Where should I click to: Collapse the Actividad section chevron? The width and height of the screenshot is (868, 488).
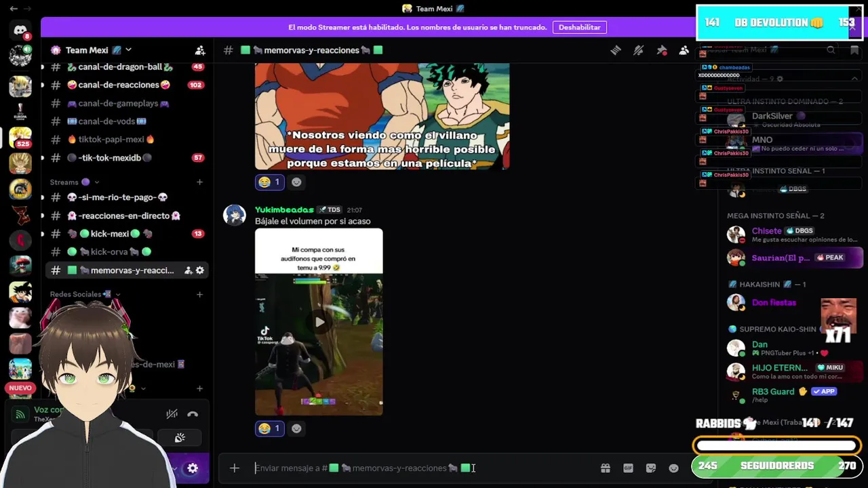pos(854,79)
